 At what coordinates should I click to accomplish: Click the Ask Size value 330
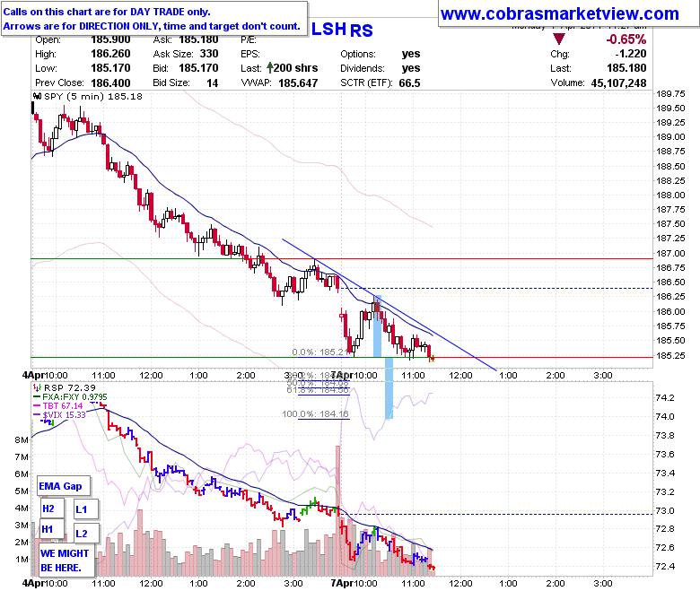[209, 54]
